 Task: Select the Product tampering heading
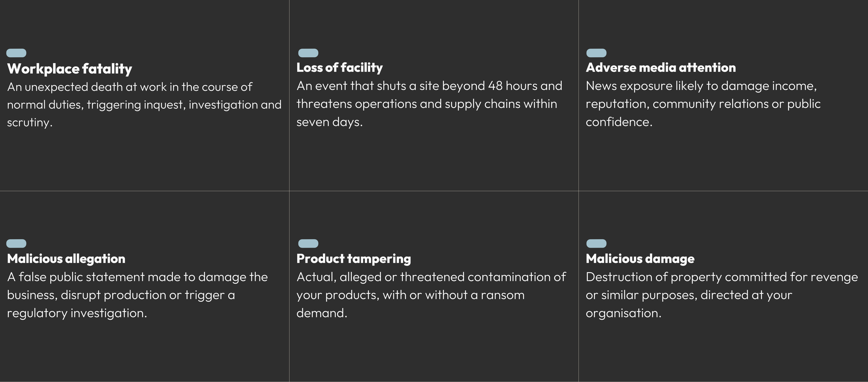click(353, 259)
